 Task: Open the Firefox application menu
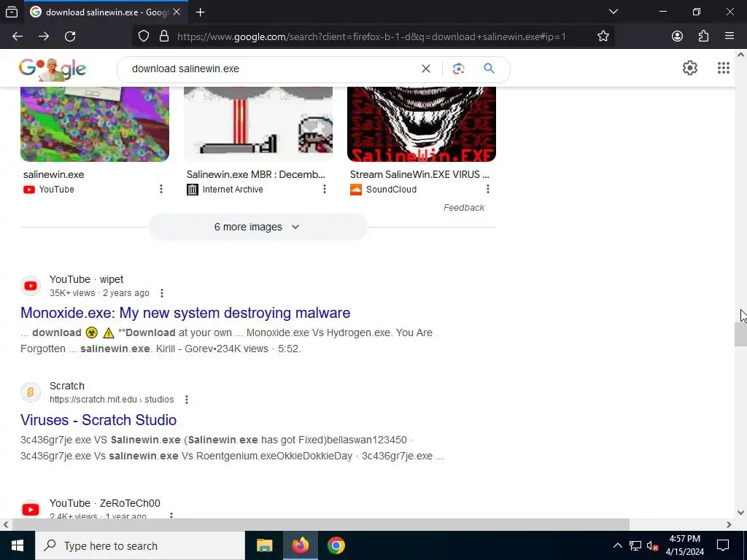(729, 36)
